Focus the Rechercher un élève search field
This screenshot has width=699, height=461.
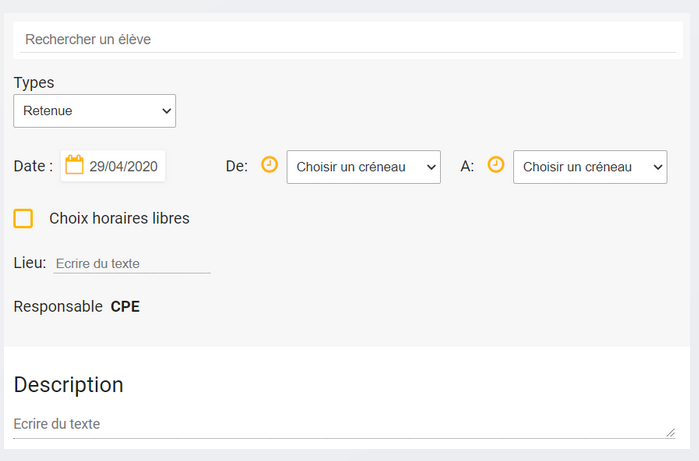(349, 40)
